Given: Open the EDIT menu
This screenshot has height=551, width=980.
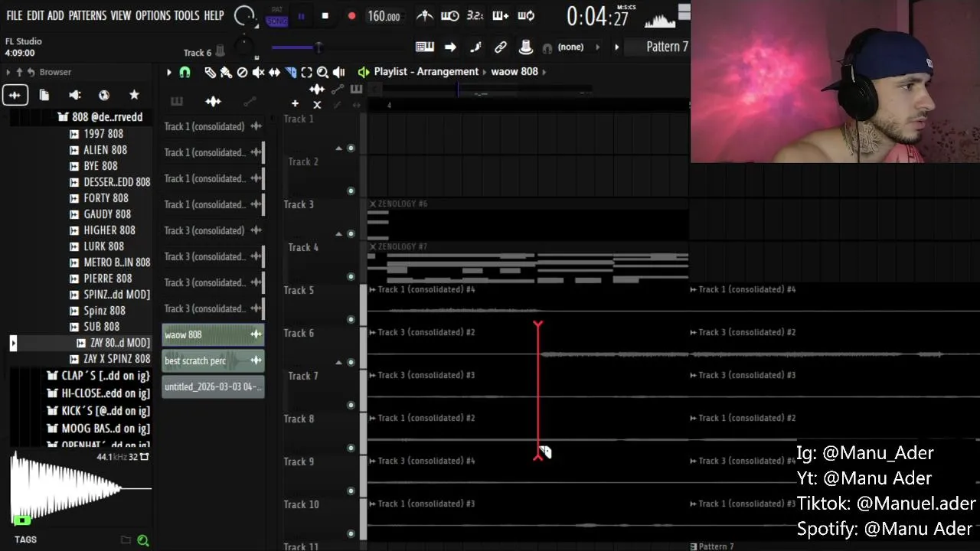Looking at the screenshot, I should coord(35,15).
